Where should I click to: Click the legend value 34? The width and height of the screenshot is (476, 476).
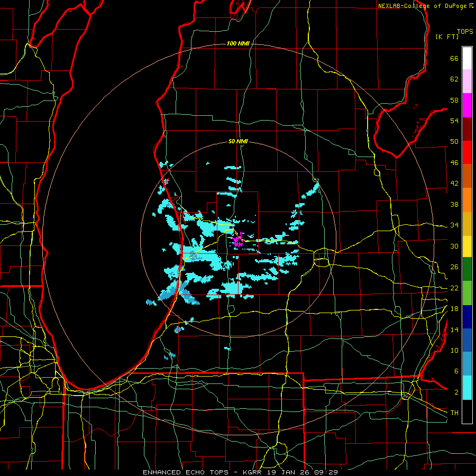454,225
